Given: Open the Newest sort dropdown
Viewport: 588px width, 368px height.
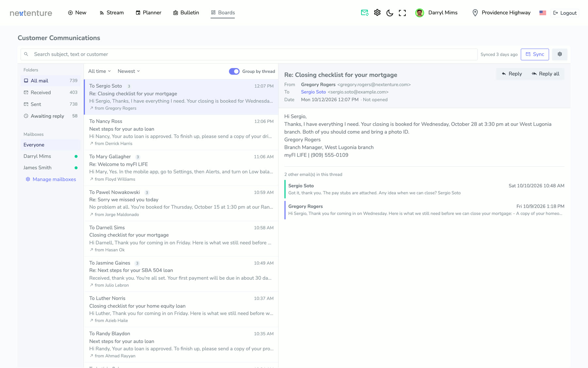Looking at the screenshot, I should tap(129, 71).
